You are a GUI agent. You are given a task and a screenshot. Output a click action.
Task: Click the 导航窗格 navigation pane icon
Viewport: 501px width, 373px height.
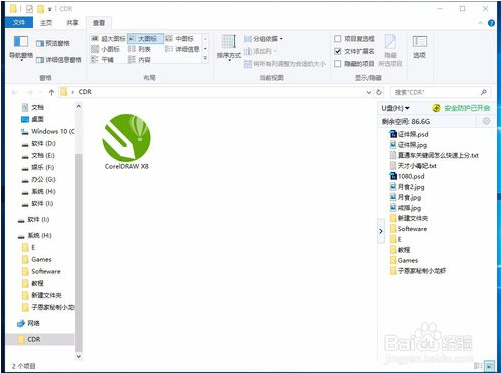click(x=21, y=47)
